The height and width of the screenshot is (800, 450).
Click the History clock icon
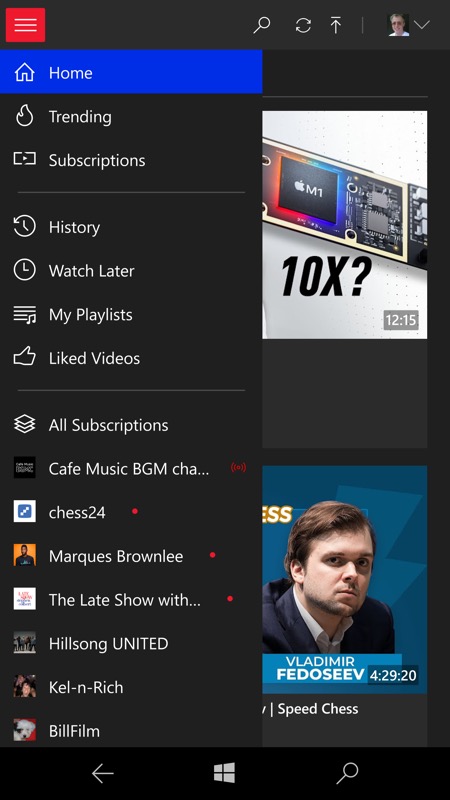point(24,226)
